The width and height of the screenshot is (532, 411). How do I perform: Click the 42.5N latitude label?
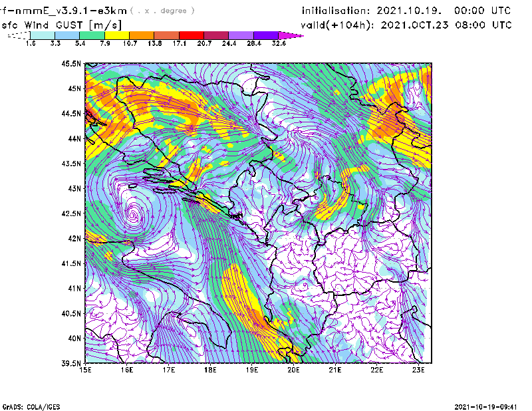pos(71,213)
